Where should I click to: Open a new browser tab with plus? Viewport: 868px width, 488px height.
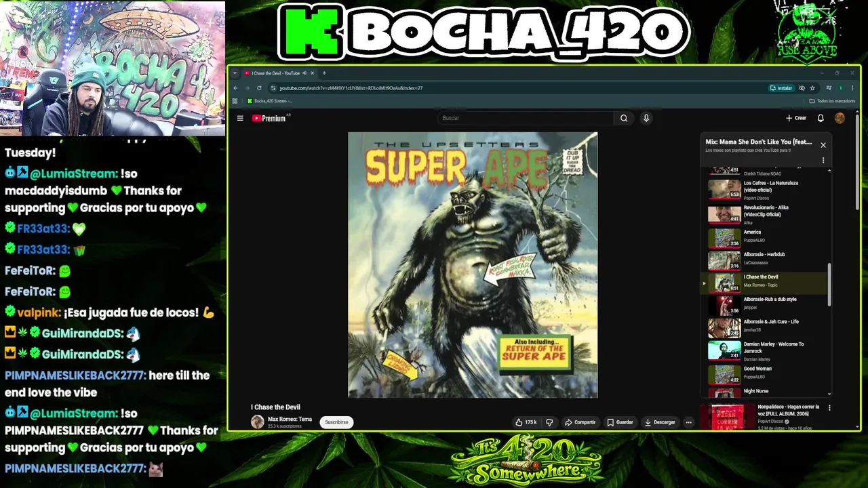point(324,73)
